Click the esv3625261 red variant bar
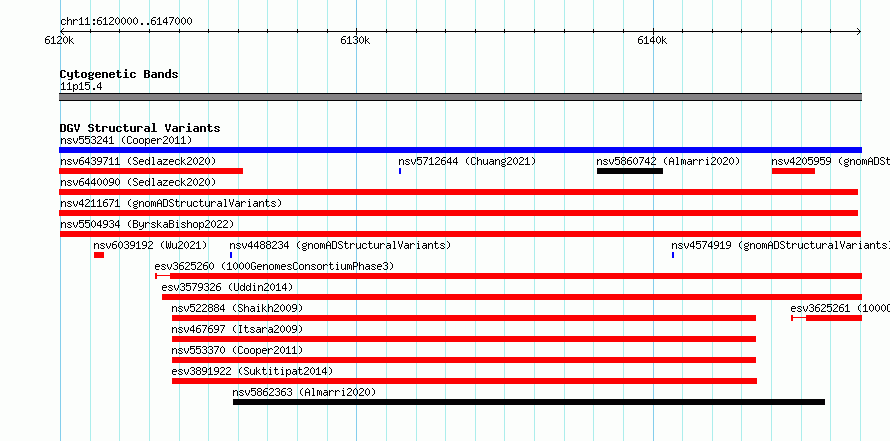This screenshot has height=441, width=890. coord(826,318)
